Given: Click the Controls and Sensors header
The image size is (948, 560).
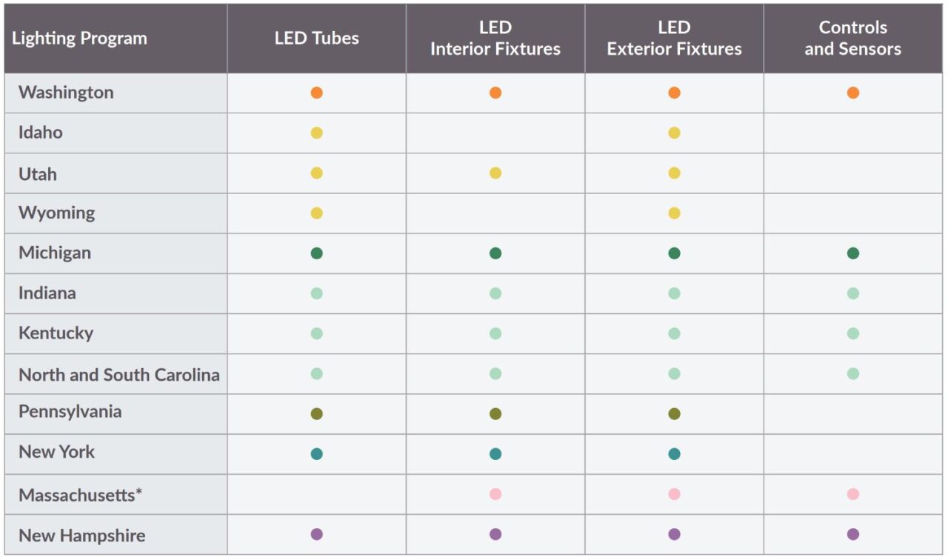Looking at the screenshot, I should (853, 39).
